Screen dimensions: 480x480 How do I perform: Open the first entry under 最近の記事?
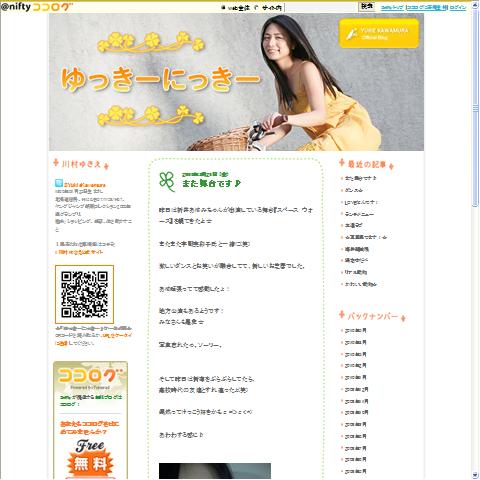pyautogui.click(x=361, y=178)
